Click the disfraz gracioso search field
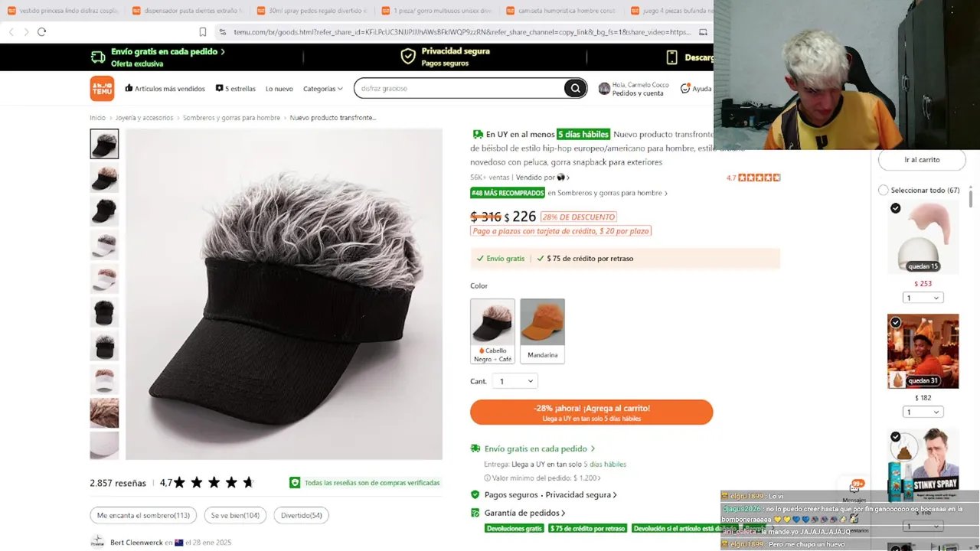The height and width of the screenshot is (551, 980). [x=459, y=89]
